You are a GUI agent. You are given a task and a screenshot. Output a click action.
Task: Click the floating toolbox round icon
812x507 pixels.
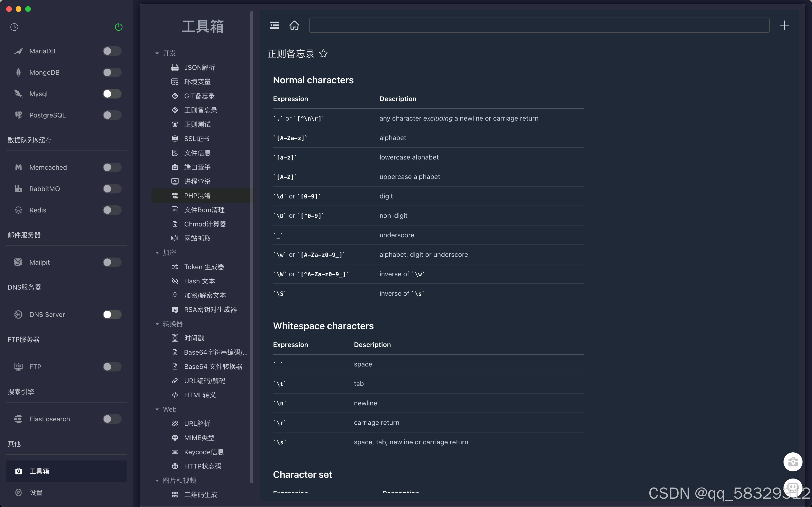[793, 462]
